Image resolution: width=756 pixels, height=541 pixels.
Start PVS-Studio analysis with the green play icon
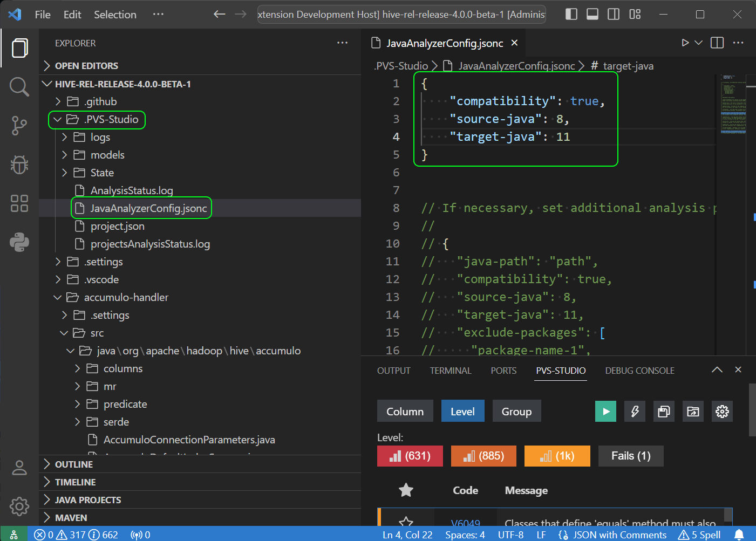605,411
